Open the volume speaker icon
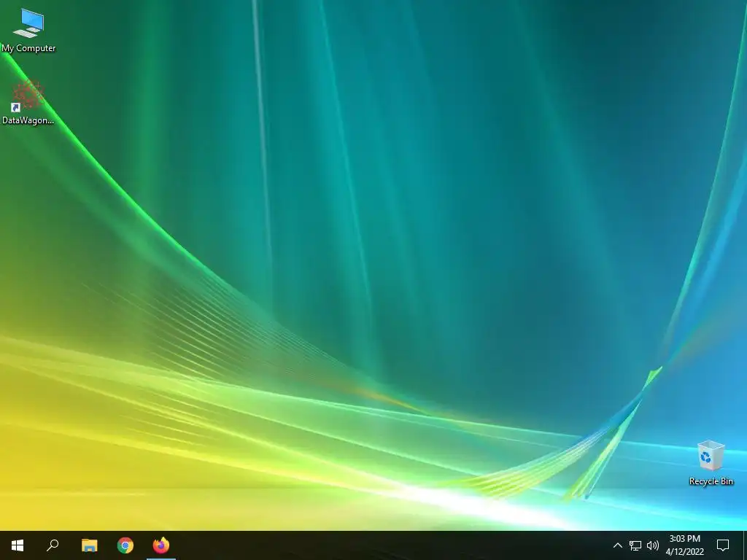747x560 pixels. tap(653, 545)
